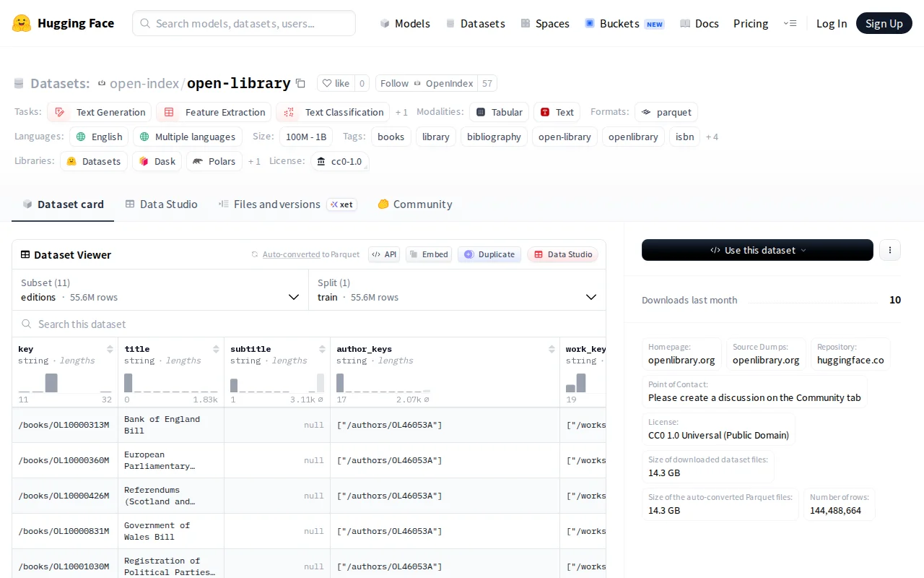Filter by Text modality tag
Image resolution: width=924 pixels, height=578 pixels.
click(x=557, y=112)
